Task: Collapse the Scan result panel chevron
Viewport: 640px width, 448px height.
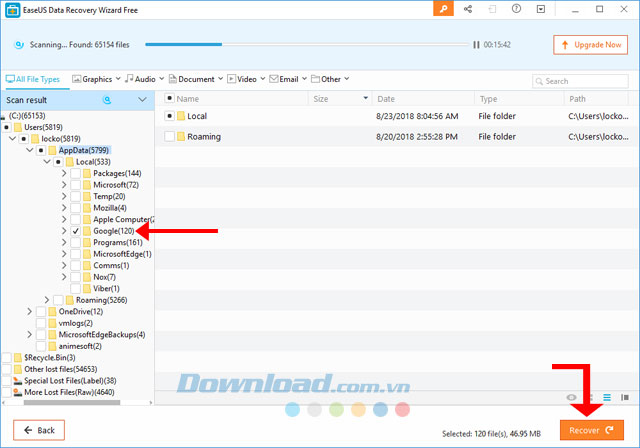Action: [142, 100]
